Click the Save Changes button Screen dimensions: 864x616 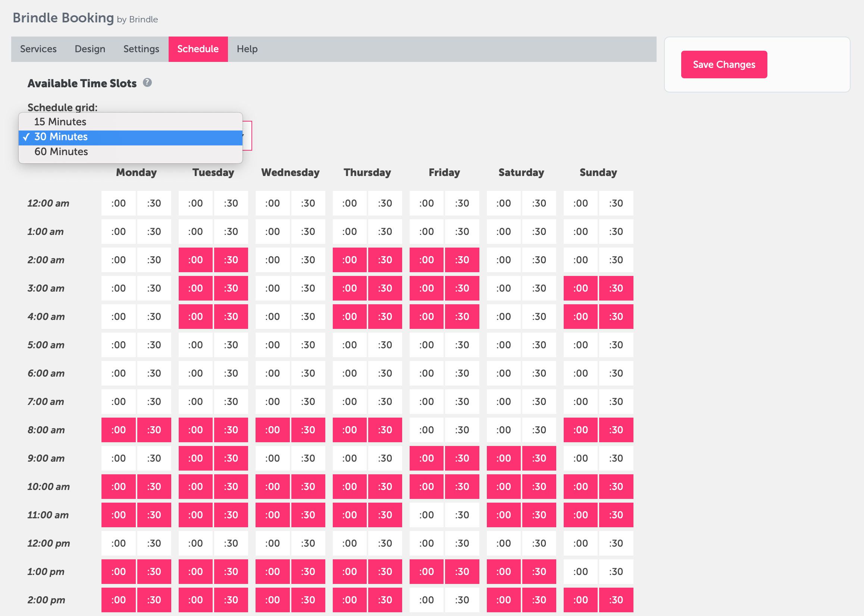724,65
